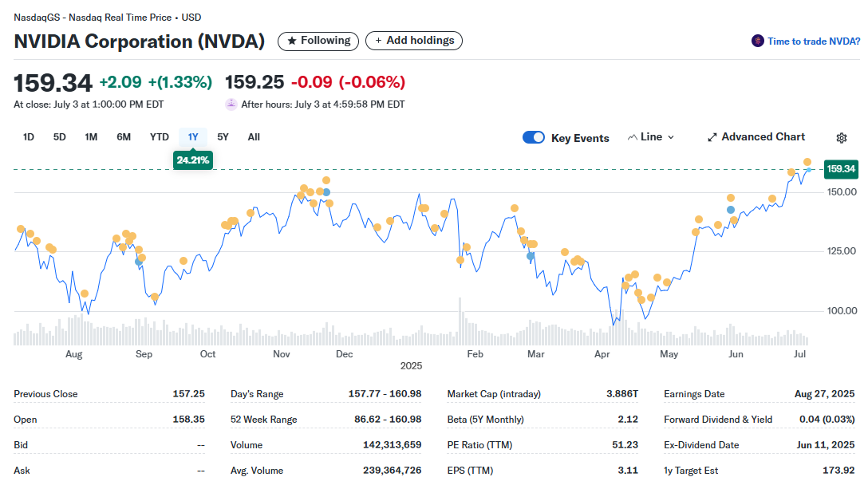The image size is (868, 485).
Task: Click the Open value 158.35
Action: pyautogui.click(x=188, y=419)
